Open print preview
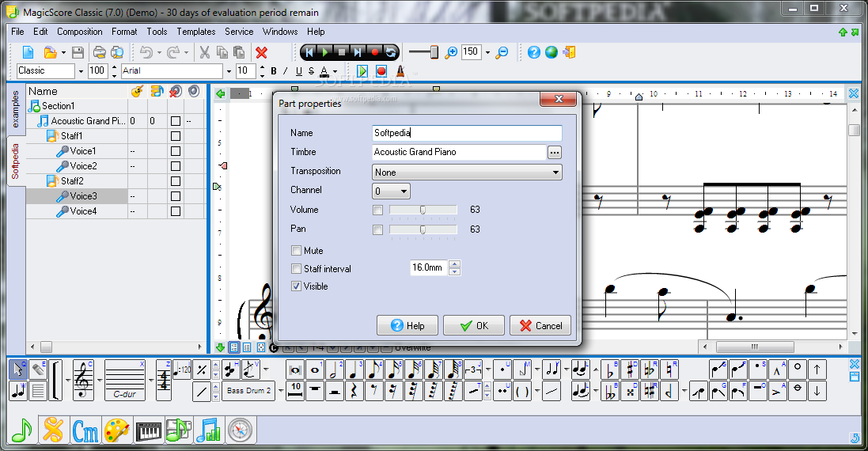Image resolution: width=868 pixels, height=451 pixels. coord(117,52)
